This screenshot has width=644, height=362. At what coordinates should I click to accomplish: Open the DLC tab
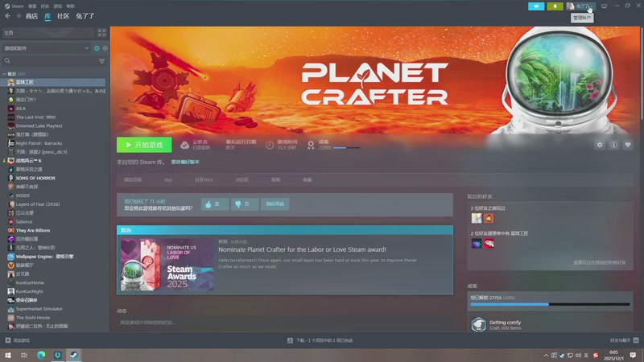click(x=168, y=179)
